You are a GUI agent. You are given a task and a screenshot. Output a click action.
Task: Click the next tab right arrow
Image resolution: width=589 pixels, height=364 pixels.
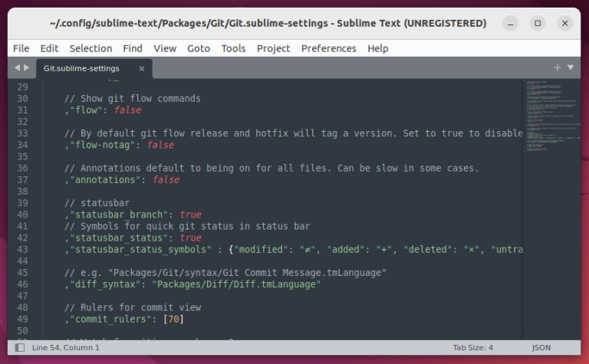(27, 68)
